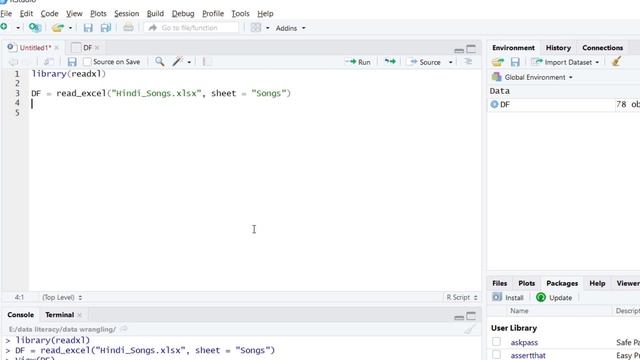Image resolution: width=640 pixels, height=360 pixels.
Task: Minimize the source editor pane
Action: coord(459,50)
